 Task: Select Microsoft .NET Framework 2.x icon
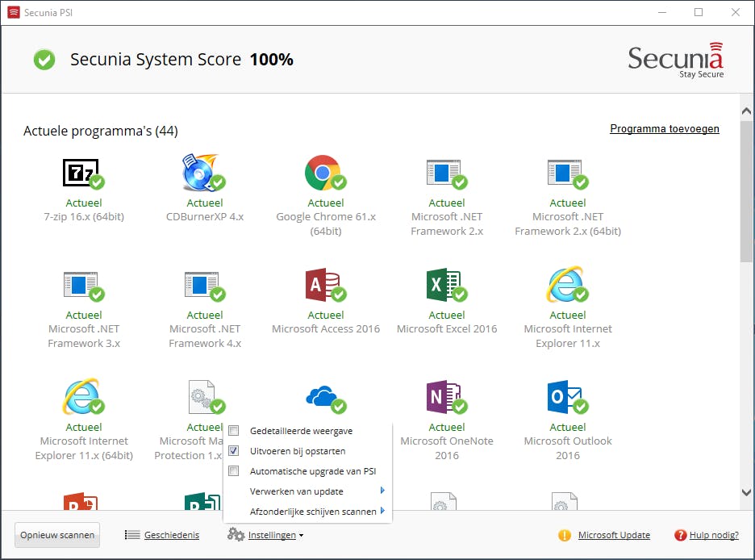pos(446,173)
